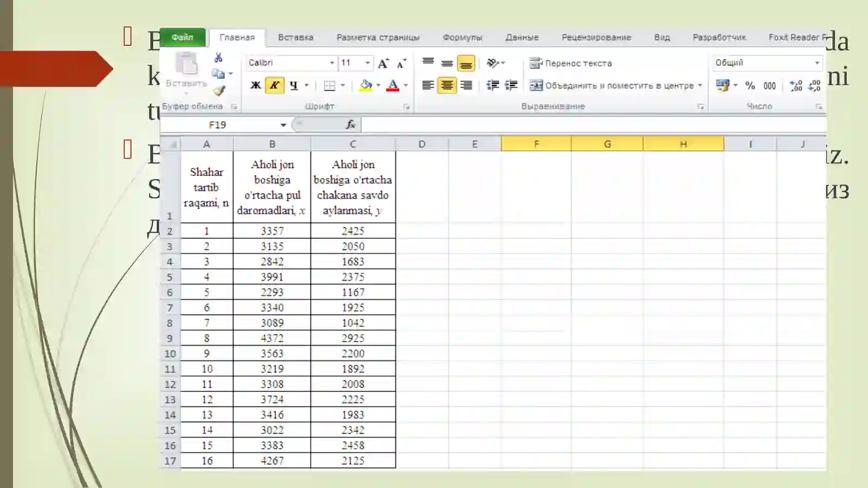Click the Increase Font Size icon
This screenshot has width=868, height=488.
(x=384, y=64)
